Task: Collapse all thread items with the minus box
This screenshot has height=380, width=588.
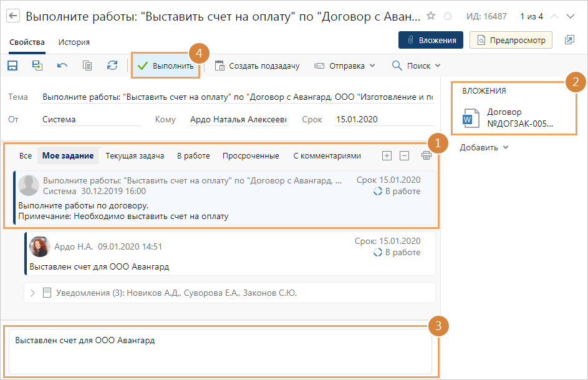Action: 404,156
